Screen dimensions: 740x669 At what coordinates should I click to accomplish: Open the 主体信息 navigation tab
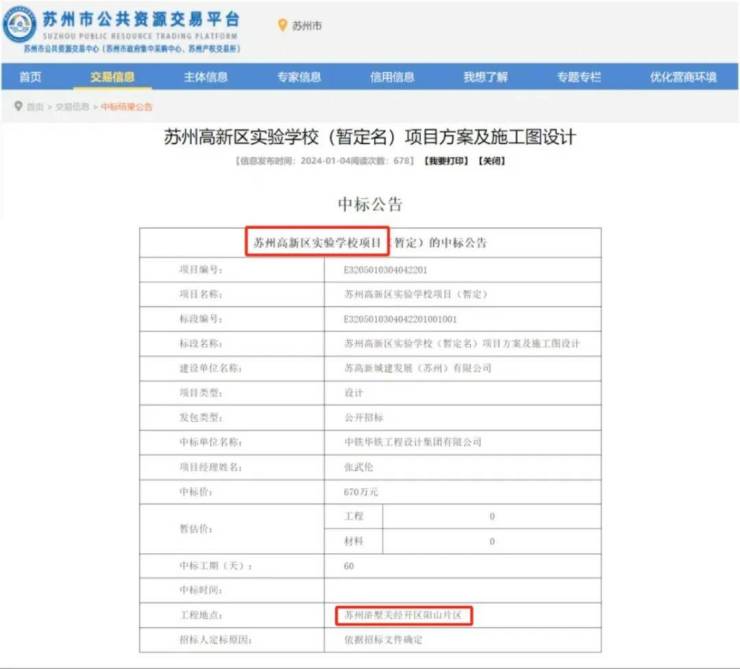click(206, 77)
